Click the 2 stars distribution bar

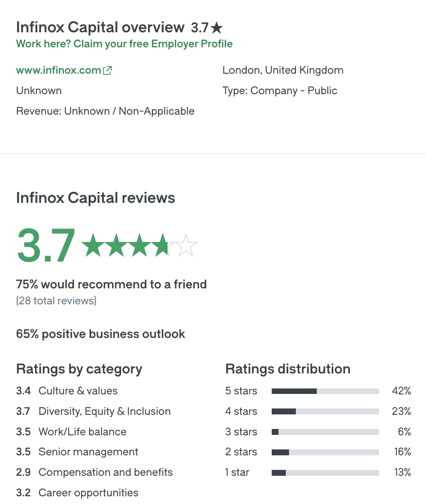pos(325,452)
